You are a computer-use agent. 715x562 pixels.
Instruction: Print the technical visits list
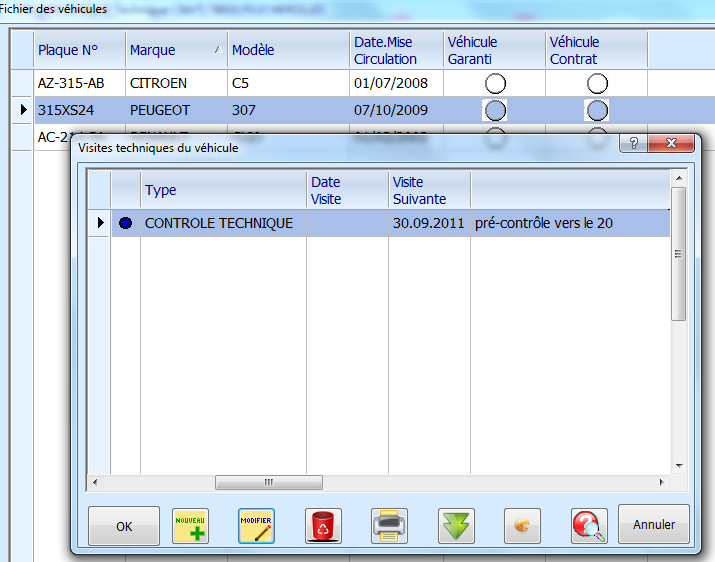coord(389,525)
